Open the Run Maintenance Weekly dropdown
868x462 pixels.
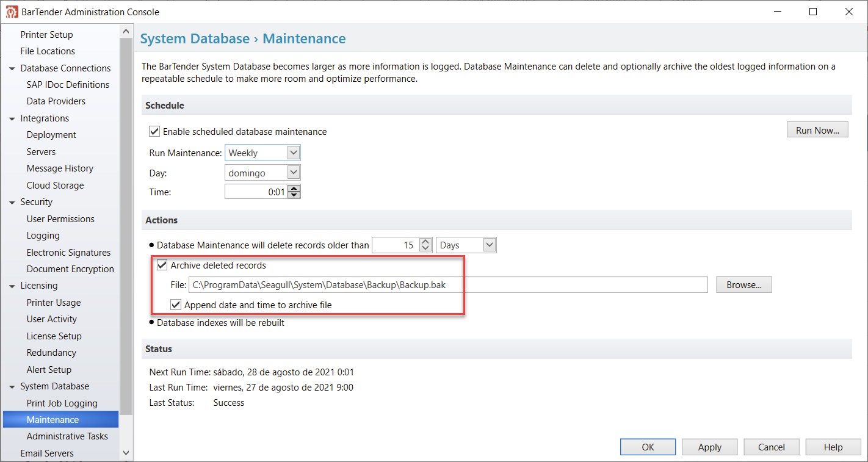click(x=294, y=153)
